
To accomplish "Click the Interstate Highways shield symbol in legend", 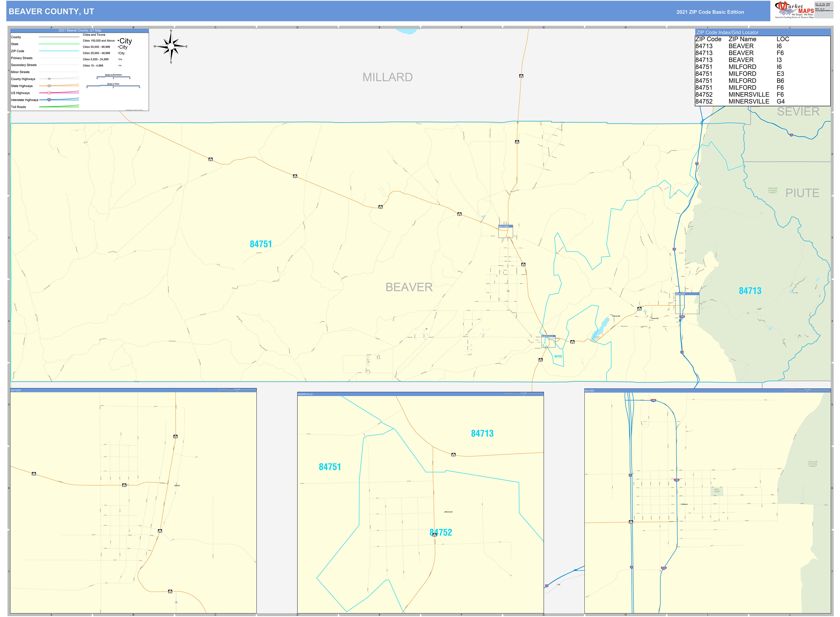I will click(x=49, y=100).
